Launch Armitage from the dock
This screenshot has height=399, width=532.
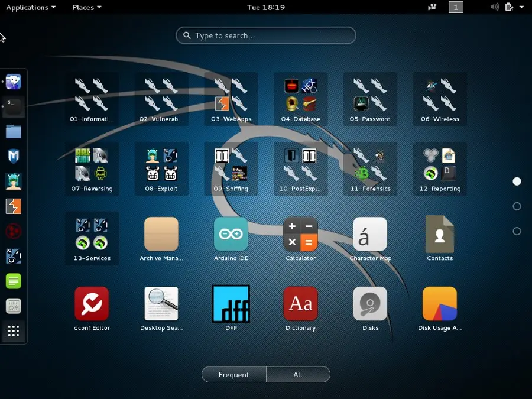[x=14, y=181]
